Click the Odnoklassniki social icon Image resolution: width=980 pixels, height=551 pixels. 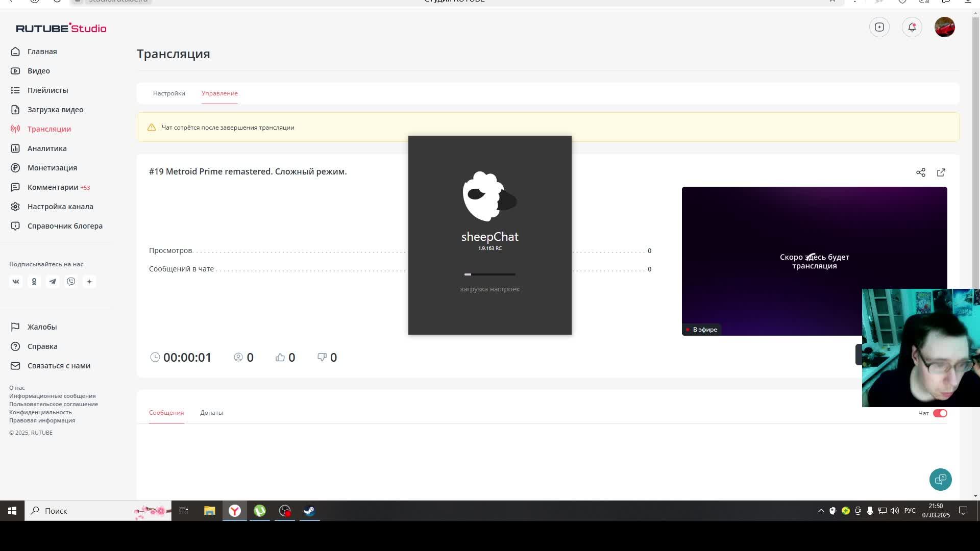34,282
